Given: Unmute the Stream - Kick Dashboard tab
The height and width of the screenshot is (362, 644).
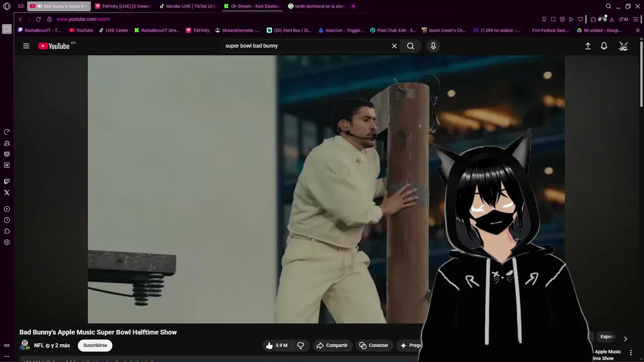Looking at the screenshot, I should click(x=233, y=6).
